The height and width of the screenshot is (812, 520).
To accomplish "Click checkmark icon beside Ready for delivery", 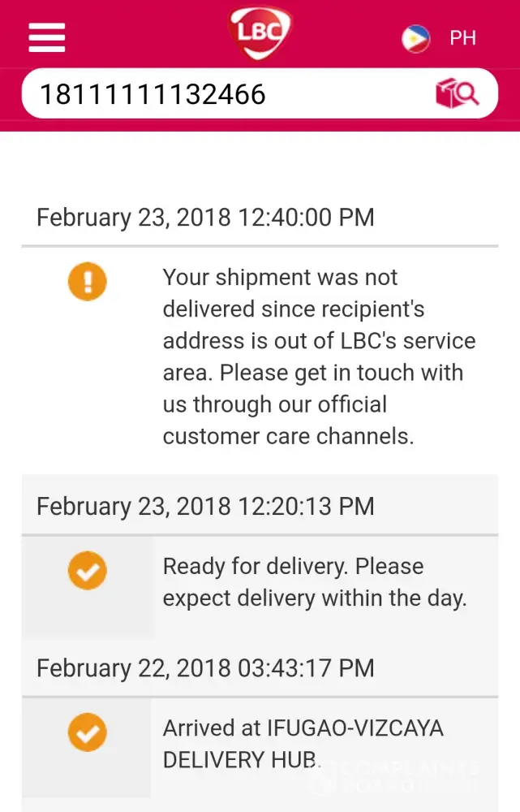I will 87,572.
